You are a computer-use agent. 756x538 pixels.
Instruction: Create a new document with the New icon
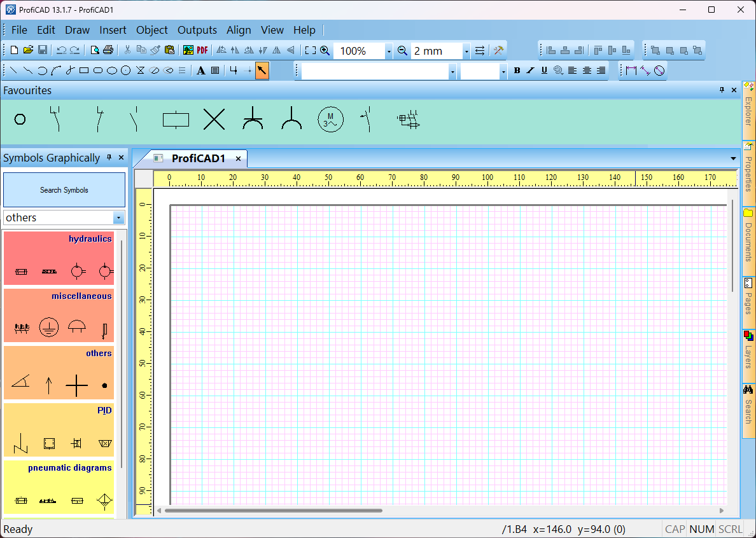coord(15,50)
